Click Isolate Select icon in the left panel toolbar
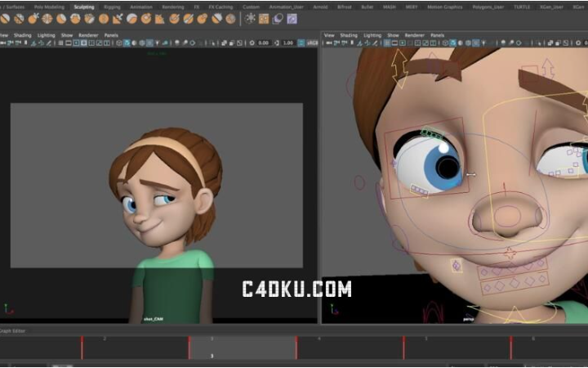The image size is (588, 368). 213,43
